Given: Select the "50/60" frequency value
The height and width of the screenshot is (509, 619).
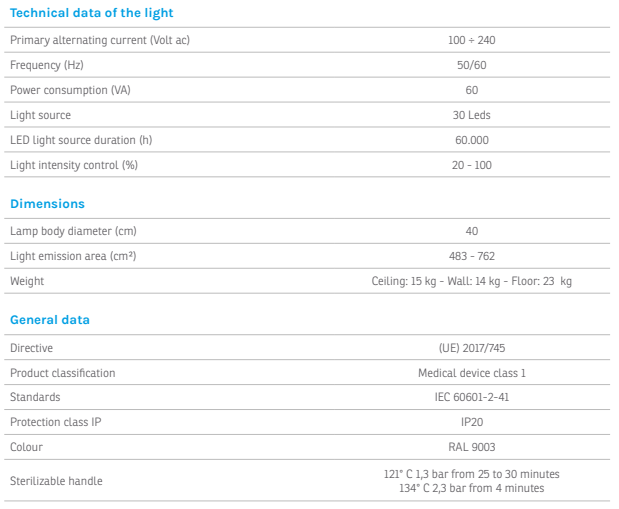Looking at the screenshot, I should [x=472, y=66].
